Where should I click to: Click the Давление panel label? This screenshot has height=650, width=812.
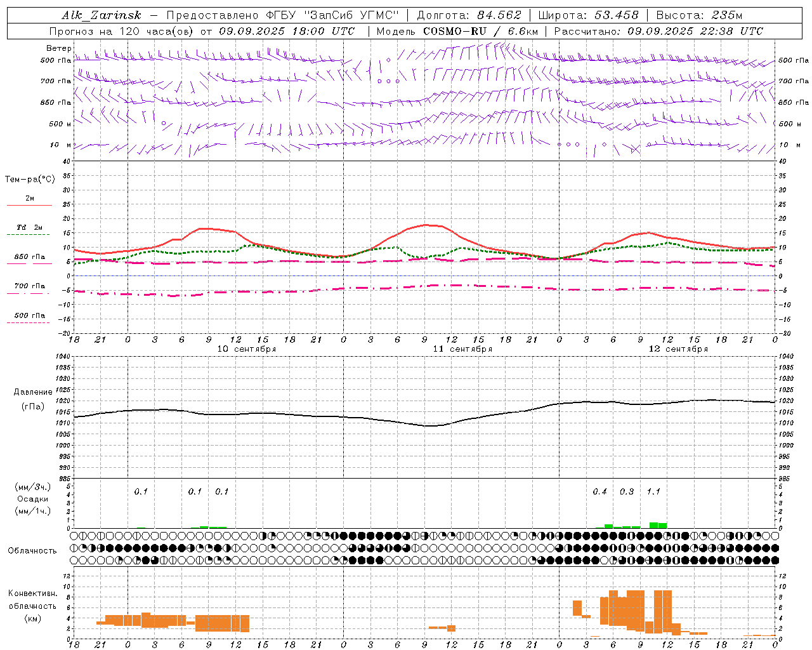33,392
